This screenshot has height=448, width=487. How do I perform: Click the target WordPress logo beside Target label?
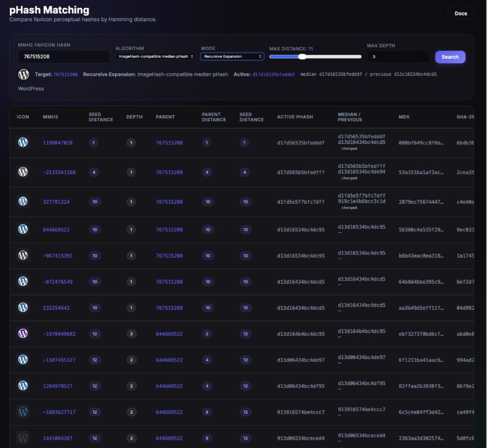(x=23, y=74)
